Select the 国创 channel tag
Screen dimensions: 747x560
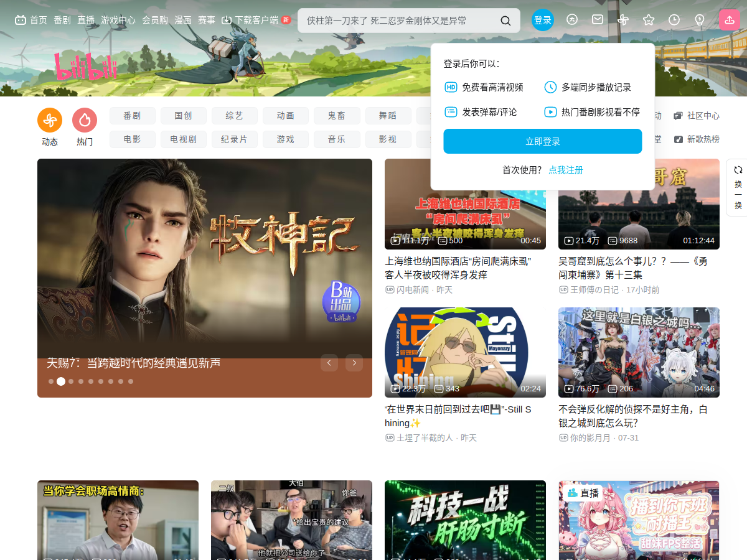(184, 116)
